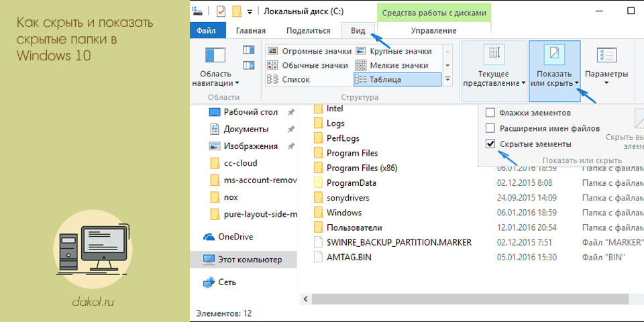Choose Обычные значки layout
This screenshot has width=644, height=322.
click(x=308, y=65)
